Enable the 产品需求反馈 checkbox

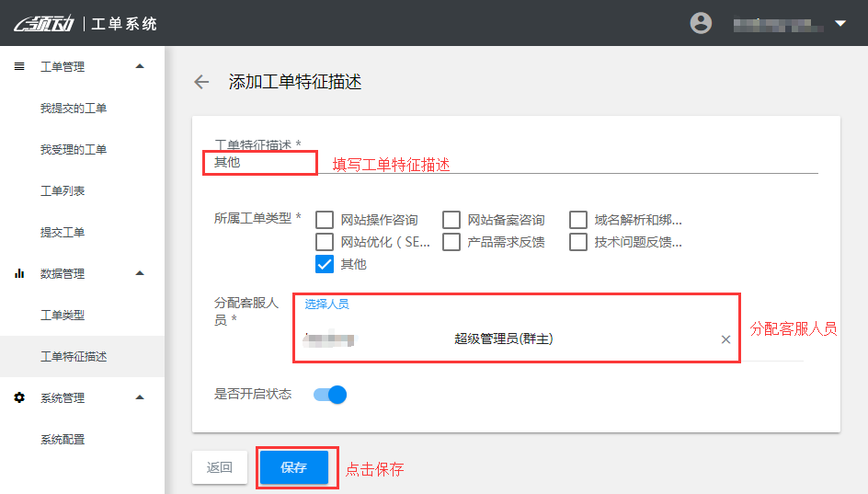pyautogui.click(x=451, y=242)
